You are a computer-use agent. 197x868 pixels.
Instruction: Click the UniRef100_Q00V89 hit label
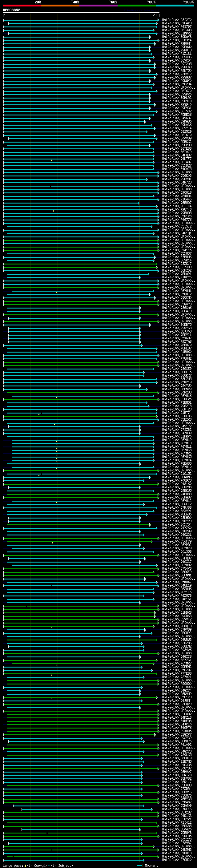[177, 139]
